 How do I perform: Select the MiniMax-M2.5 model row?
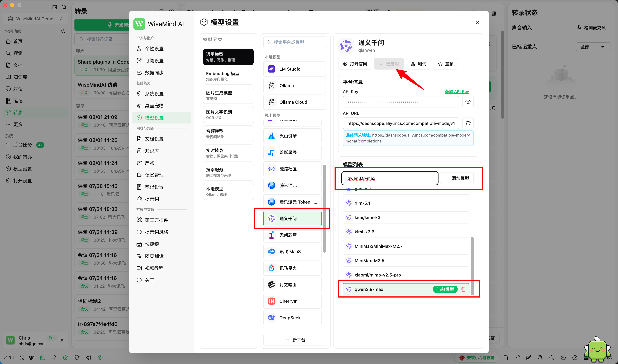tap(406, 261)
